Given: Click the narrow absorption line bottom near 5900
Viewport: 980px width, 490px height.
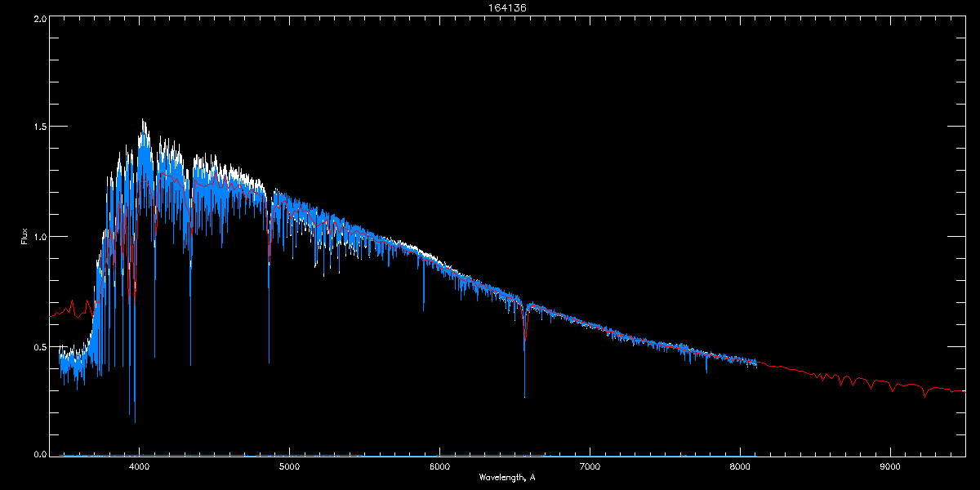Looking at the screenshot, I should tap(423, 310).
